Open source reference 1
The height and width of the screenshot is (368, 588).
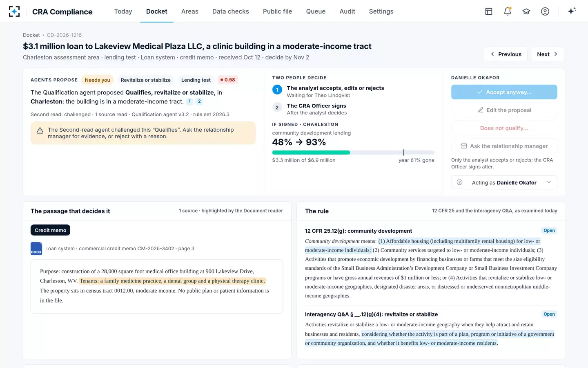189,101
